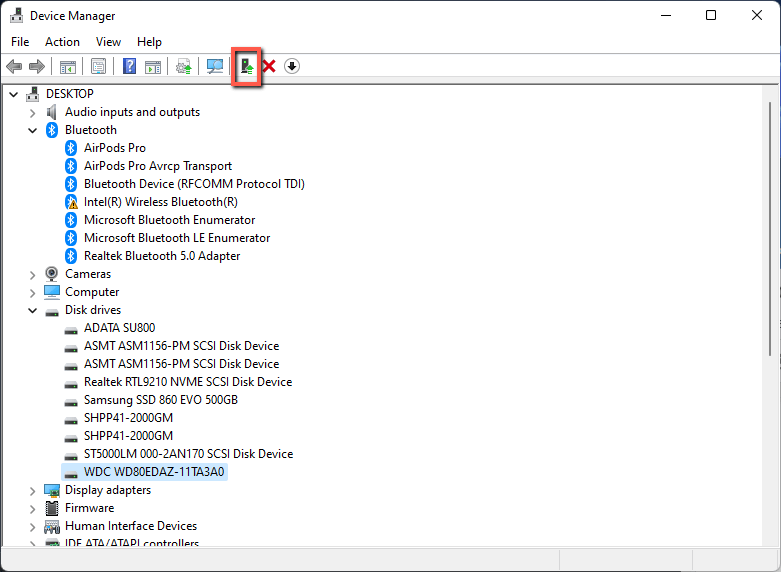Select AirPods Pro Avrcp Transport

pos(158,166)
